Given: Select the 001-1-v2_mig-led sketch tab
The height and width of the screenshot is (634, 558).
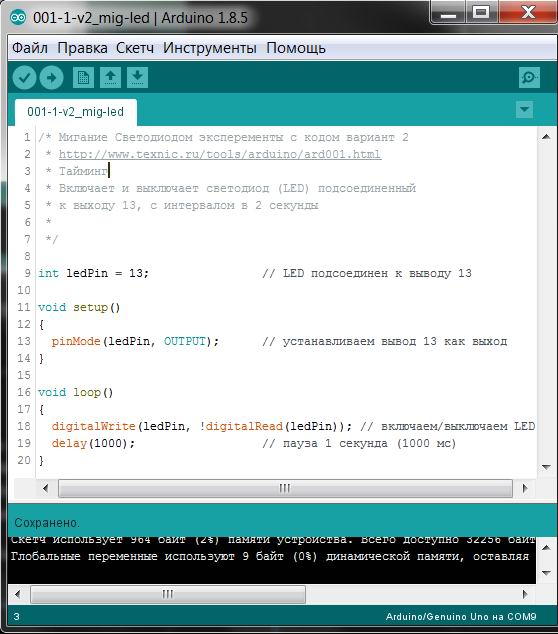Looking at the screenshot, I should pos(76,112).
